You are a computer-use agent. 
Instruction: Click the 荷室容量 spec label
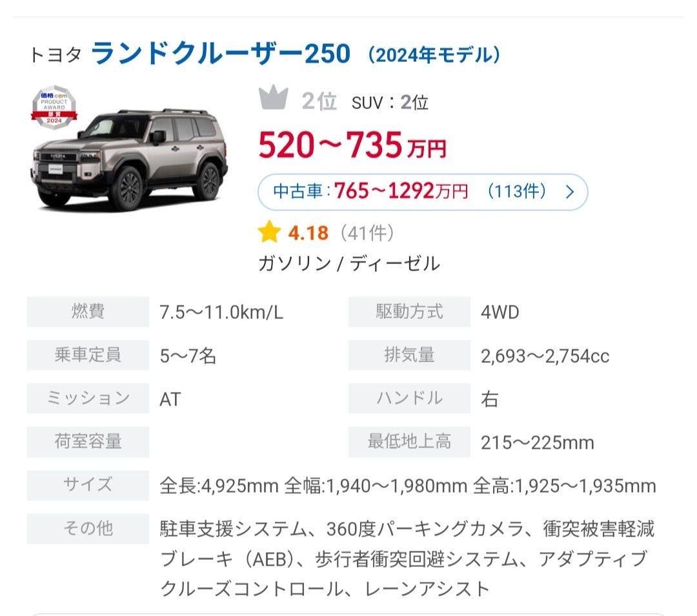click(x=88, y=442)
